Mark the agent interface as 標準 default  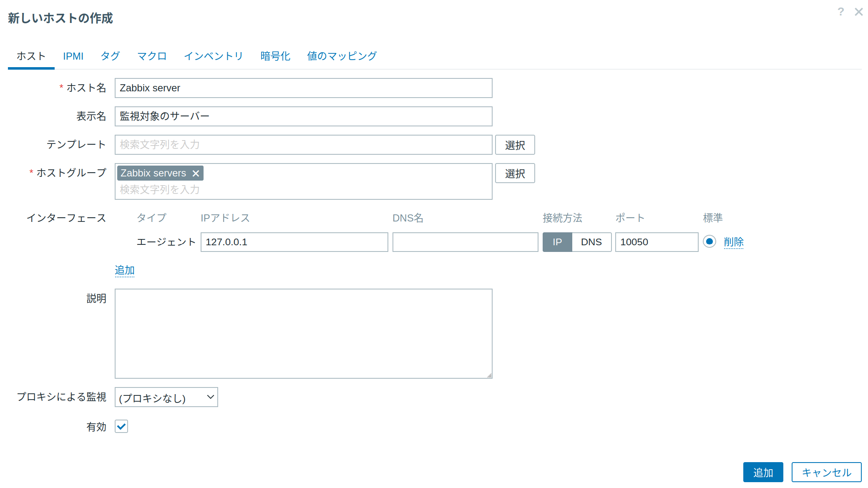click(x=709, y=242)
